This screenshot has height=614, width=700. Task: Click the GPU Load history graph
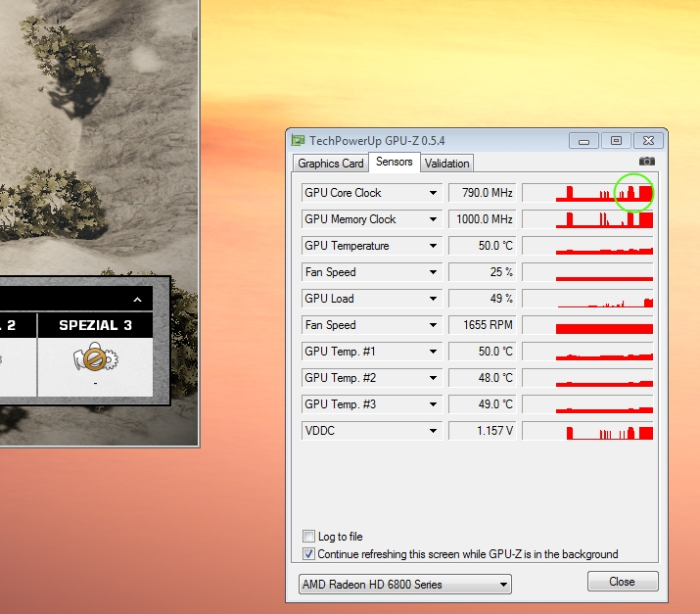point(587,299)
